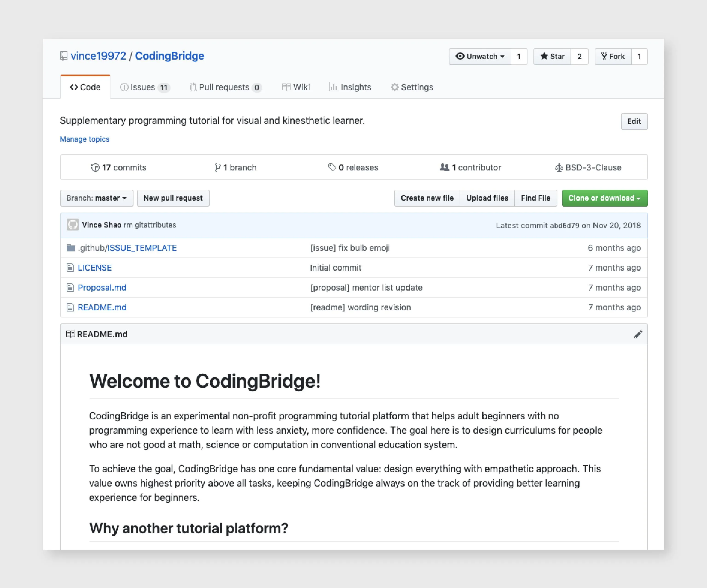Open the BSD-3-Clause license link
The height and width of the screenshot is (588, 707).
[x=588, y=168]
